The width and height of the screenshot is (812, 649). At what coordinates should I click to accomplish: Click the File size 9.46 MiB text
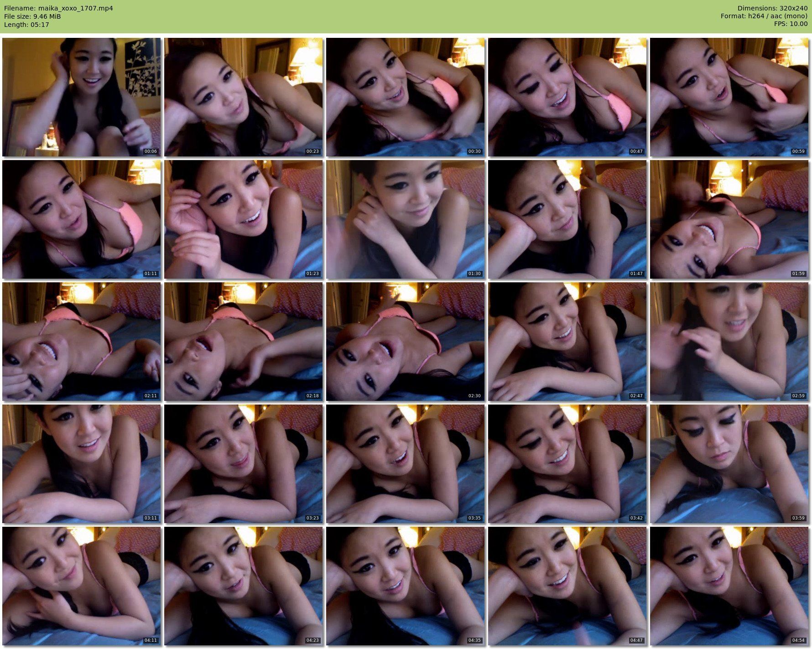click(32, 16)
